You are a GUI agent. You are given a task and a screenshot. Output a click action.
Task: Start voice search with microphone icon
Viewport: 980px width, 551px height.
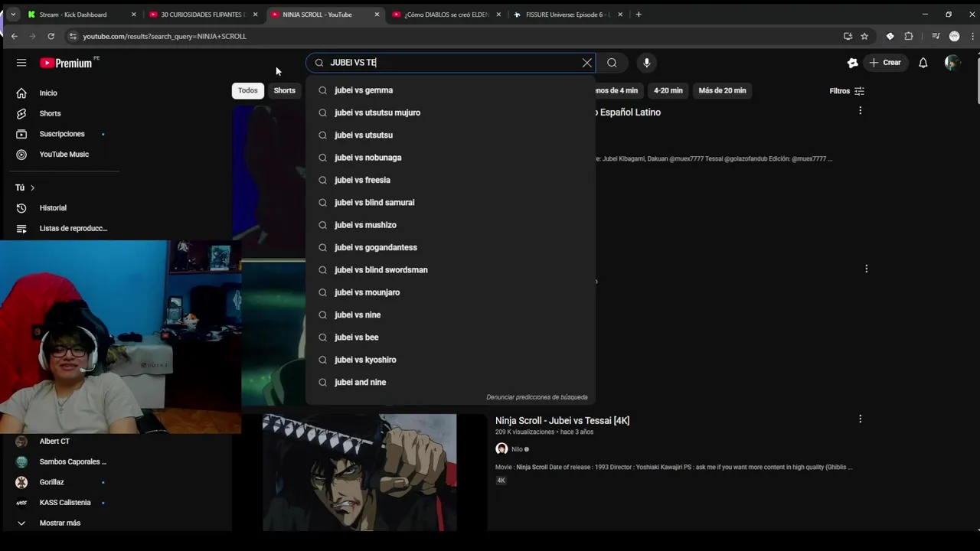coord(646,63)
